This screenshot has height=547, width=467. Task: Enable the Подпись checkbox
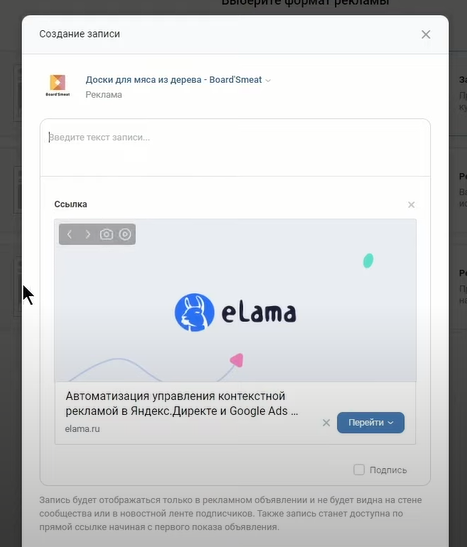coord(359,470)
